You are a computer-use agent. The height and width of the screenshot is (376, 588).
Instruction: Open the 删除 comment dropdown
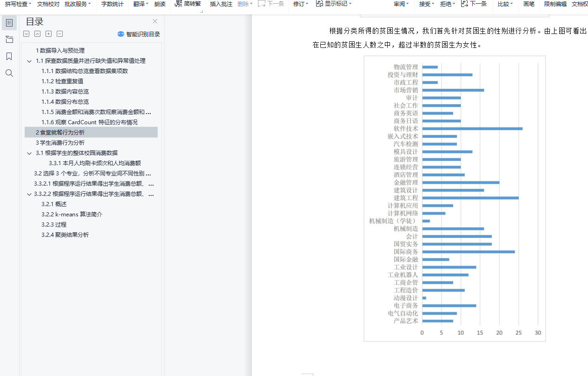point(245,4)
